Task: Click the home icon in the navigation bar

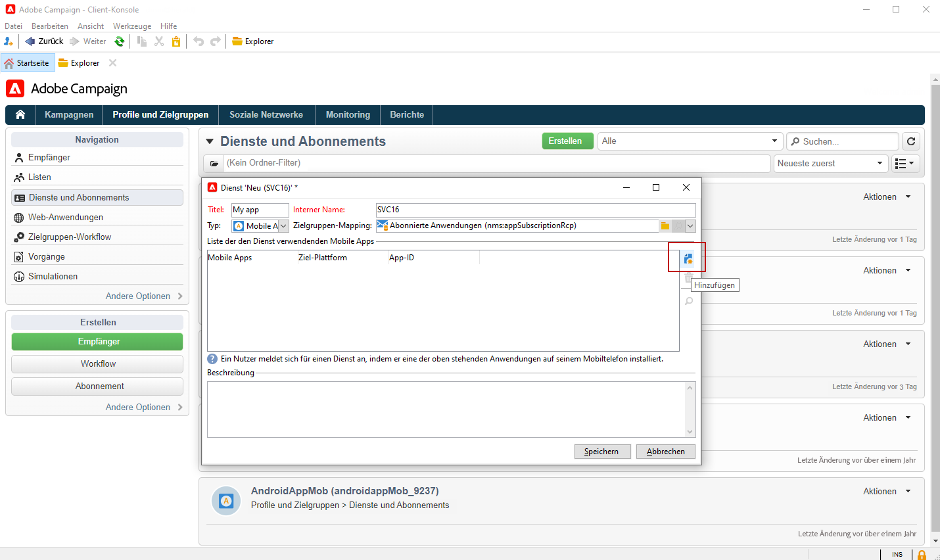Action: tap(20, 114)
